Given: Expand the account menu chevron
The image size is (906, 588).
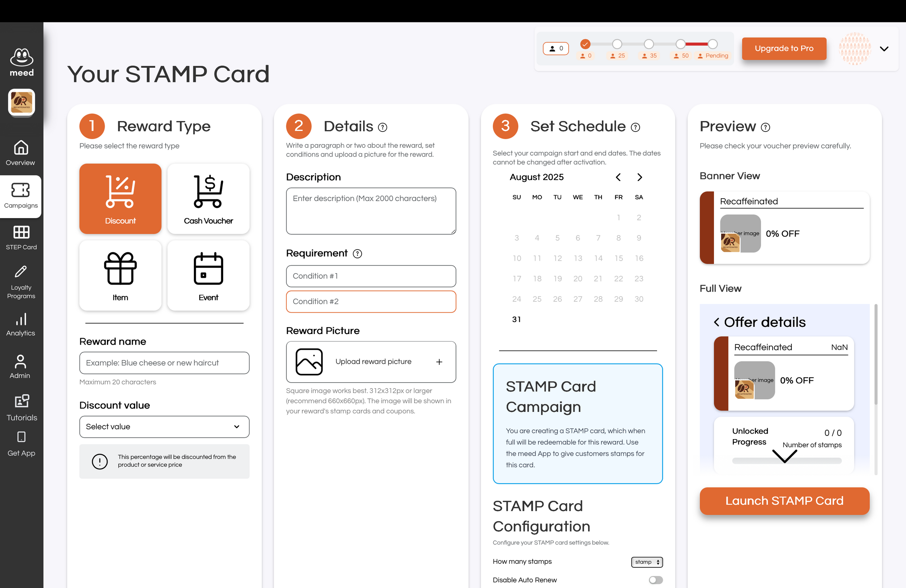Looking at the screenshot, I should pos(884,49).
